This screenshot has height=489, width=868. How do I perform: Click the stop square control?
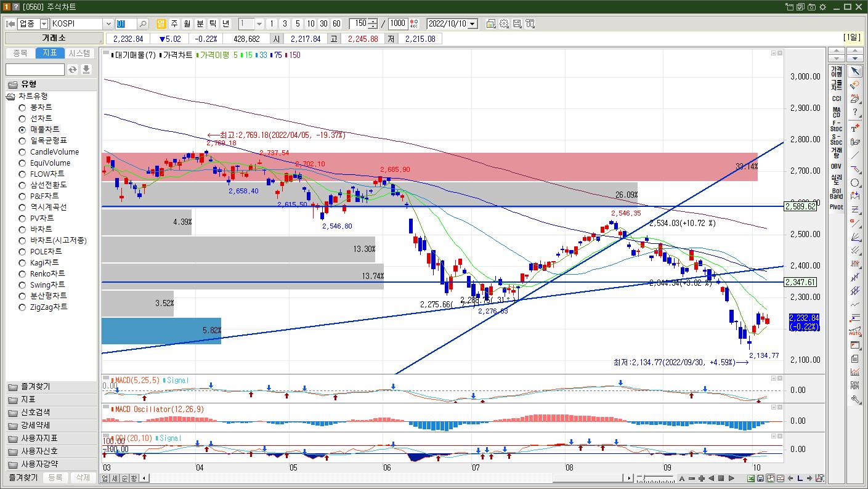721,478
